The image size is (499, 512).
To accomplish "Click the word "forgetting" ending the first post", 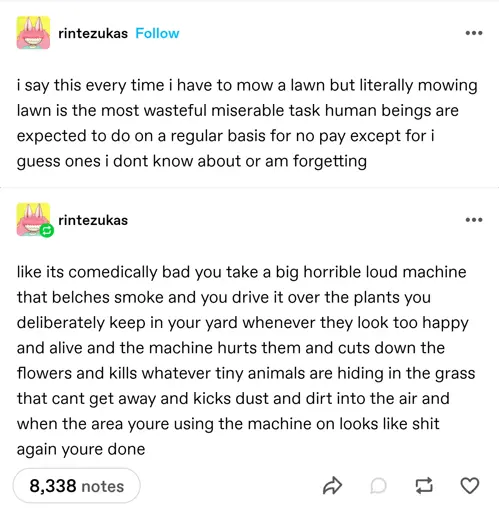I will (330, 162).
